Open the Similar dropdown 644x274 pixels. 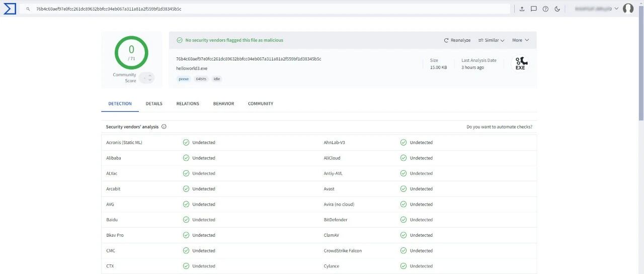[x=492, y=40]
